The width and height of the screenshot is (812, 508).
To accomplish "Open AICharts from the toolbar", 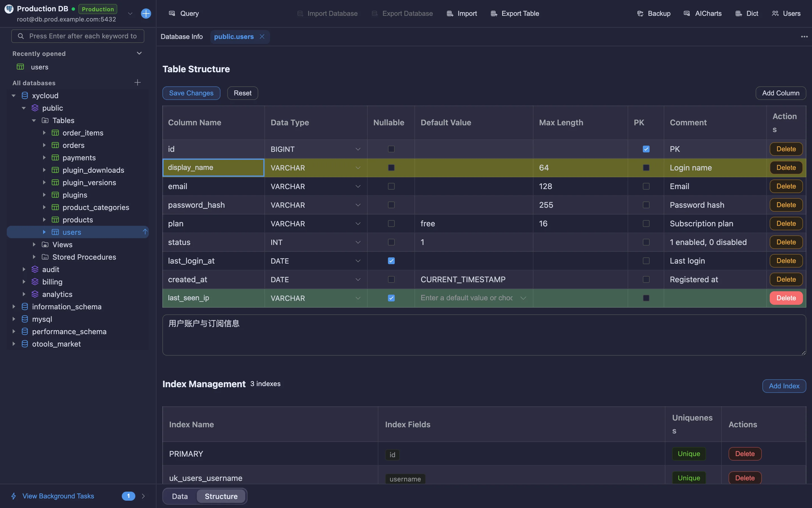I will coord(703,14).
